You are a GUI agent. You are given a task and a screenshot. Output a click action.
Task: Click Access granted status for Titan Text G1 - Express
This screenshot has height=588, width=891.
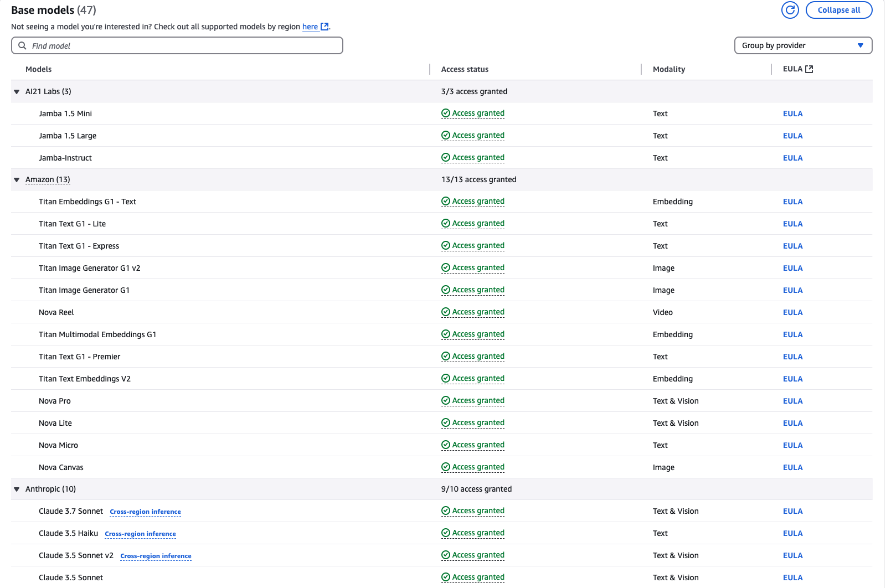point(473,245)
